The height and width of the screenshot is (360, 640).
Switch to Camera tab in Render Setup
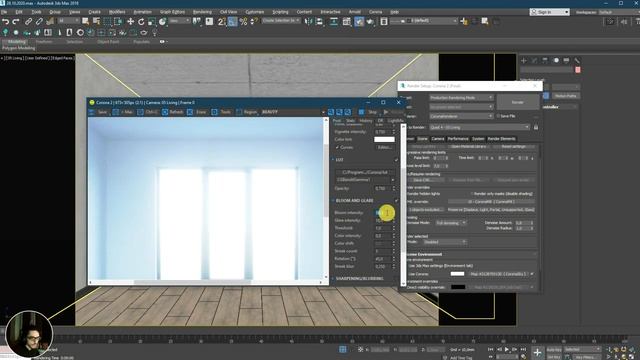pos(438,139)
